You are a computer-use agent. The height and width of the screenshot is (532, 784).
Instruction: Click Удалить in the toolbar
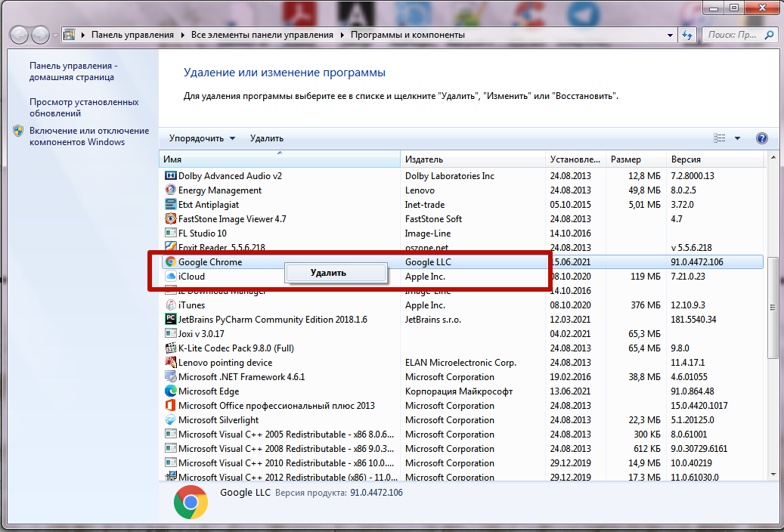click(266, 138)
